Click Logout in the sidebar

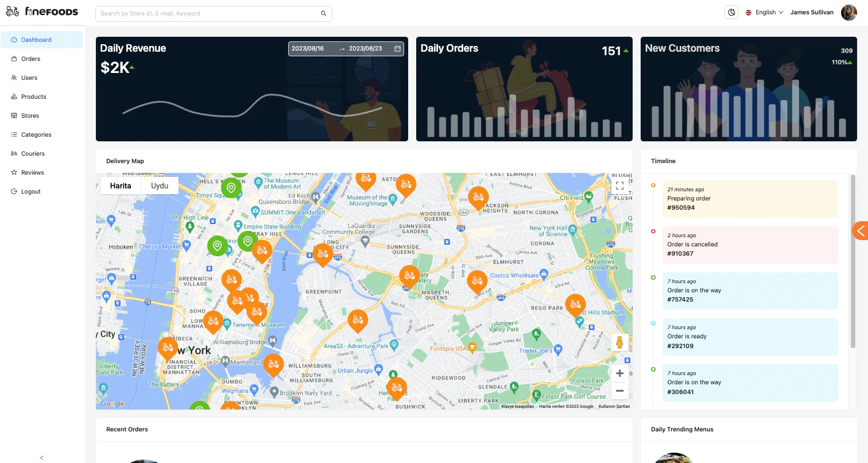[x=30, y=191]
